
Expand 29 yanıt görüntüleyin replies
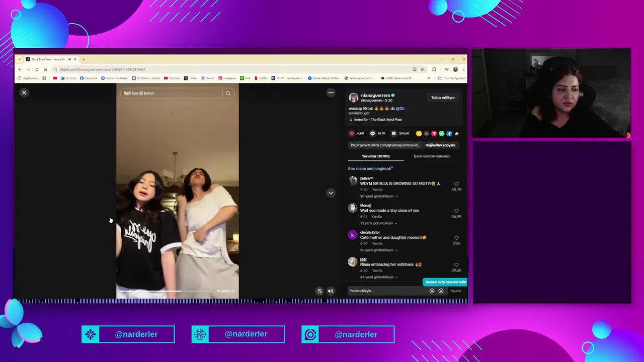click(378, 250)
